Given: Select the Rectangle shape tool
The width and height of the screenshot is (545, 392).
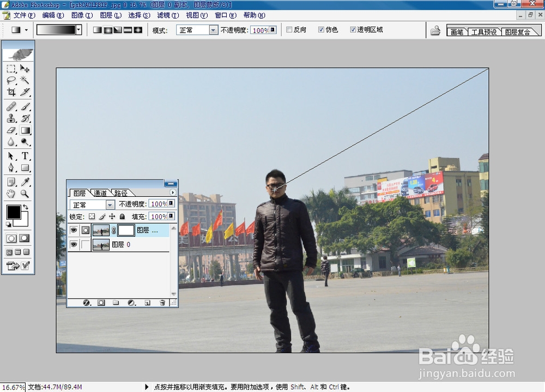Looking at the screenshot, I should pos(25,168).
